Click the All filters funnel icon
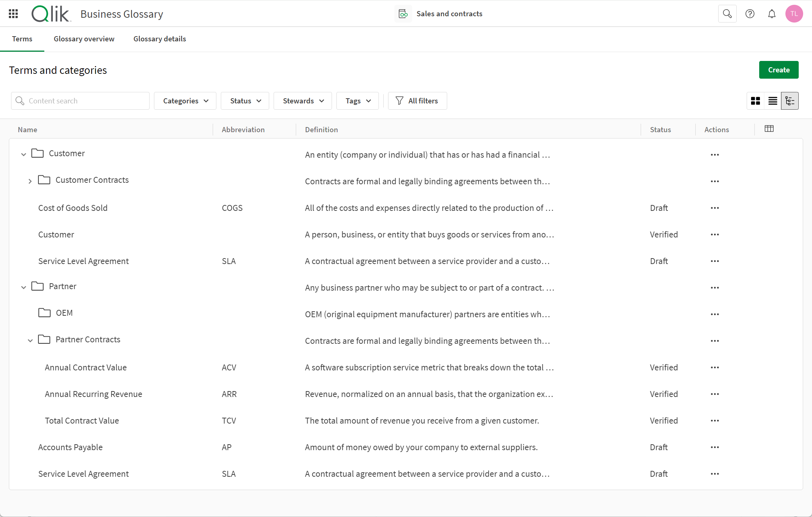Screen dimensions: 812x517 pyautogui.click(x=400, y=101)
